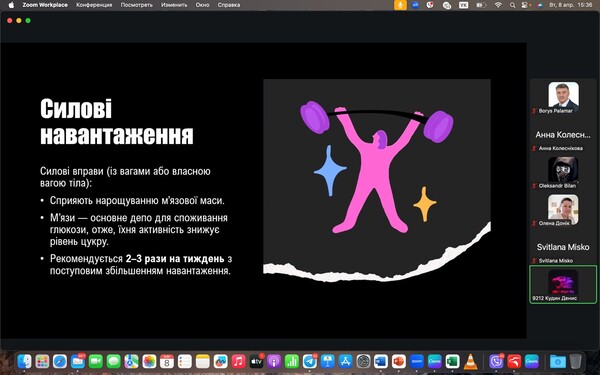Open Podcasts from the Dock
Image resolution: width=600 pixels, height=375 pixels.
274,361
